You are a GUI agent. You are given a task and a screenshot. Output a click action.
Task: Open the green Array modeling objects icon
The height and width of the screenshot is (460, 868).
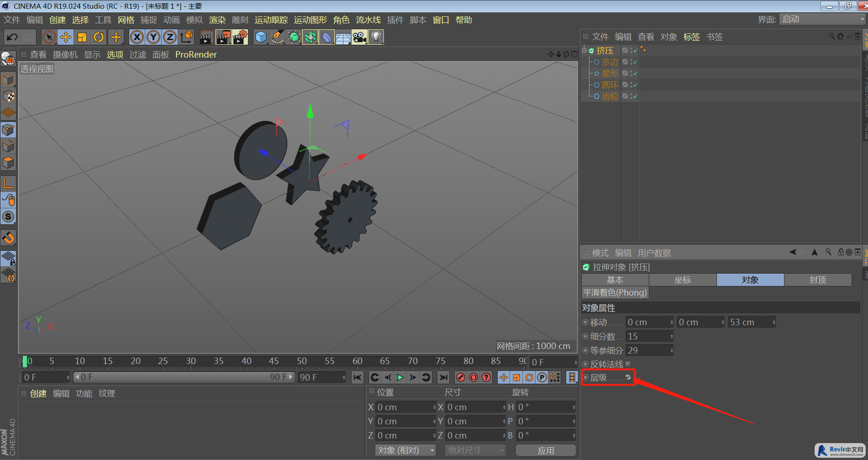[x=310, y=37]
